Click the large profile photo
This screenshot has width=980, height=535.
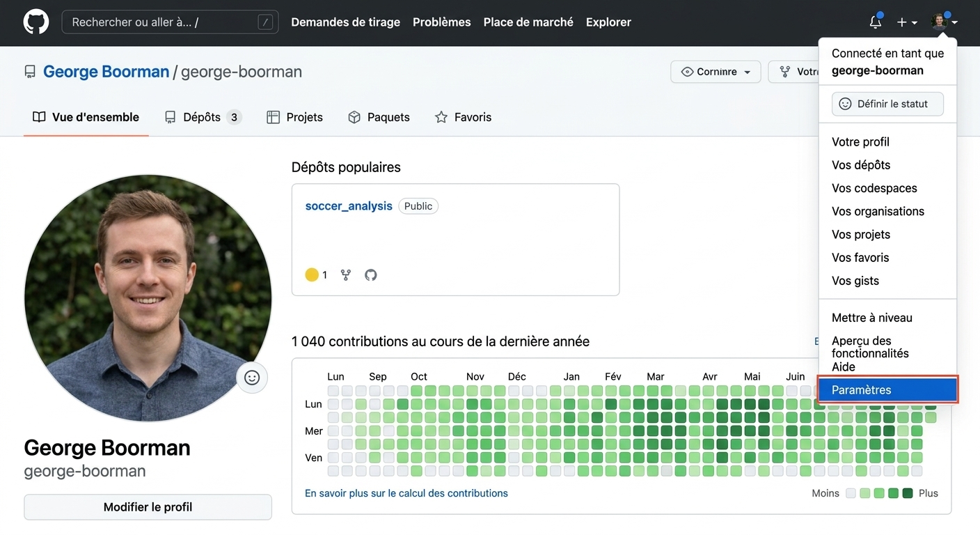click(x=148, y=298)
